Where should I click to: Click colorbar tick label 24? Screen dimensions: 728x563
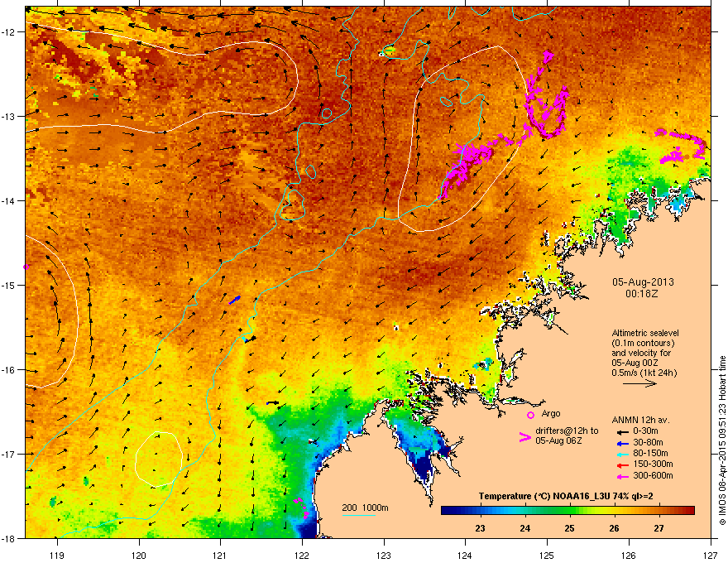click(x=524, y=528)
